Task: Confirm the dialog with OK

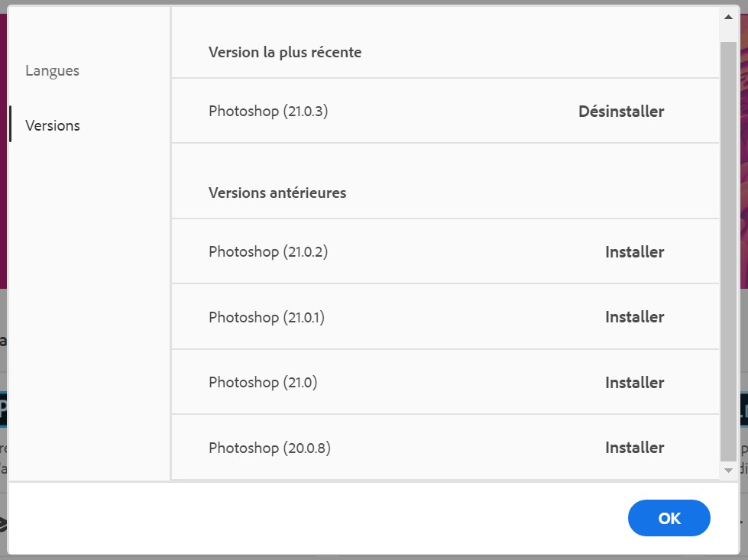Action: click(669, 518)
